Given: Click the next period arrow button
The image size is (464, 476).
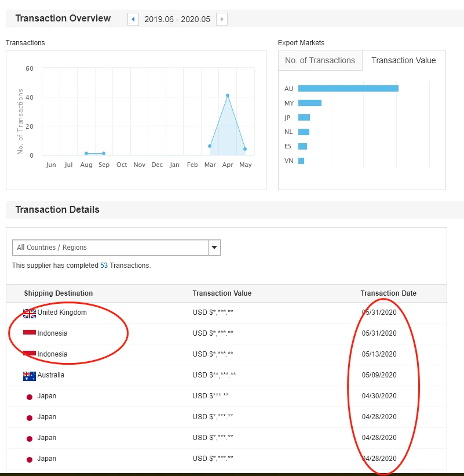Looking at the screenshot, I should pyautogui.click(x=222, y=19).
